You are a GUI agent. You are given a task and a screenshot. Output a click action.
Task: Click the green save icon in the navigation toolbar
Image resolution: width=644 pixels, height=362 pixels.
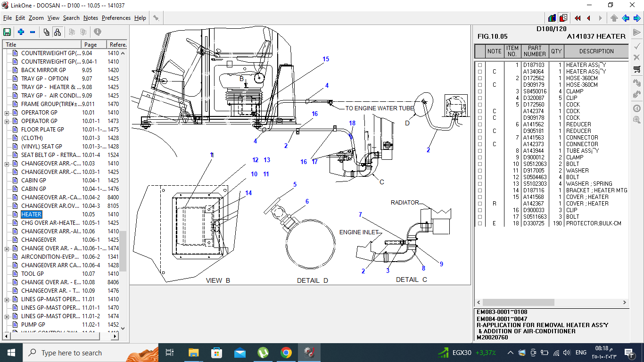[7, 32]
